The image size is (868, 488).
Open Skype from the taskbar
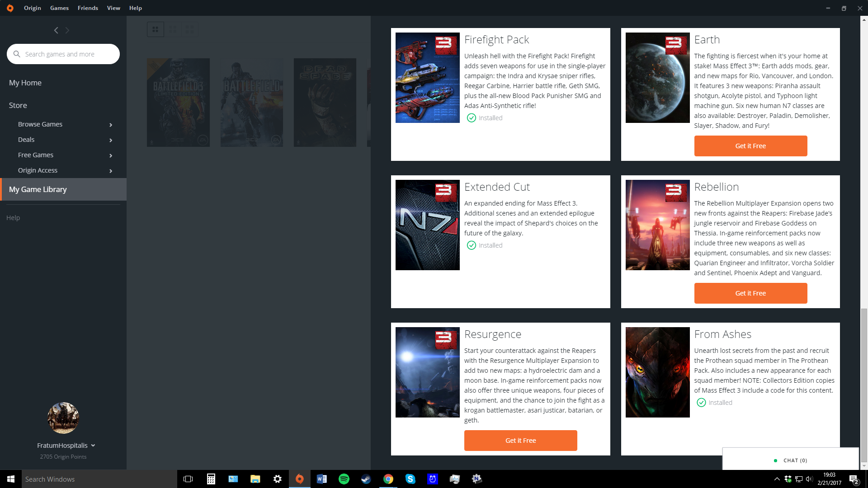[410, 479]
